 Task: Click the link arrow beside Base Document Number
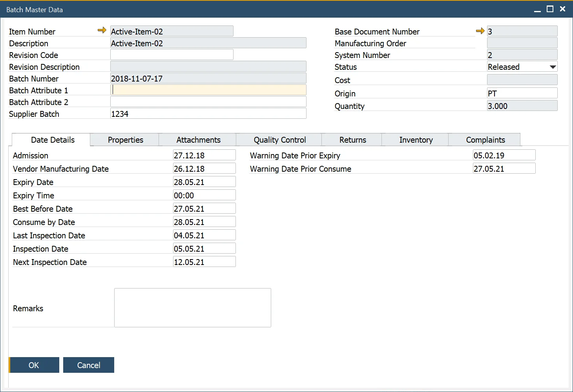pos(480,31)
